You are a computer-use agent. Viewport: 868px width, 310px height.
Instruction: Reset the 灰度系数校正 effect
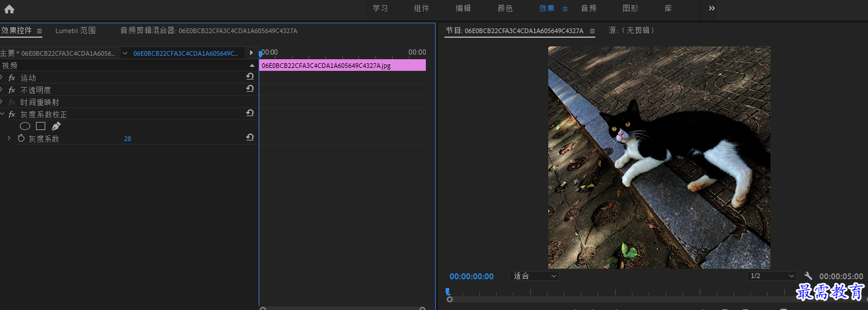click(250, 113)
